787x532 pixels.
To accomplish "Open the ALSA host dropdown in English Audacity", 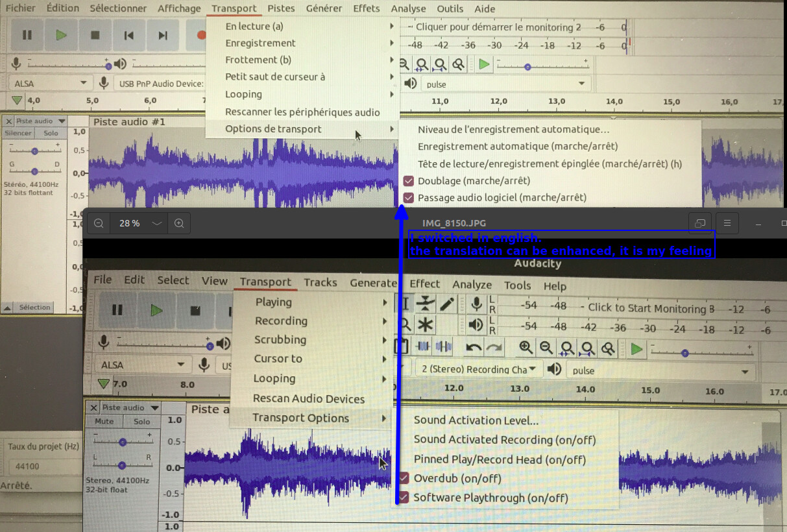I will (x=143, y=365).
